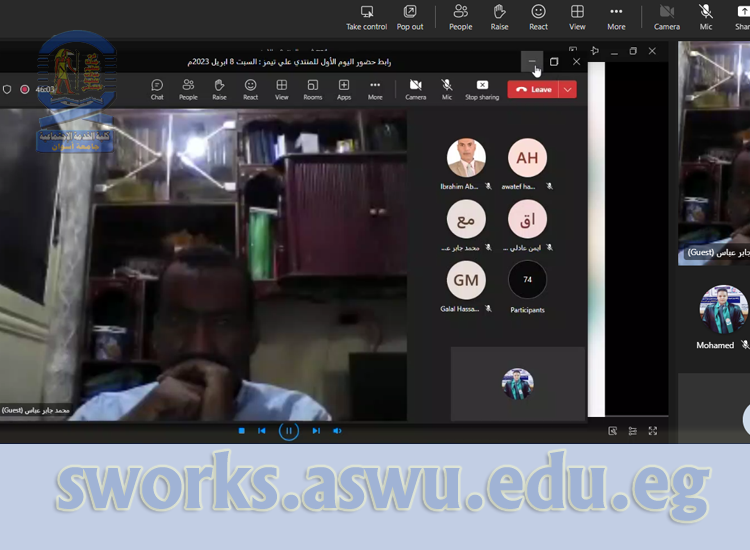The height and width of the screenshot is (550, 750).
Task: Pause the video with the pause button
Action: (x=288, y=431)
